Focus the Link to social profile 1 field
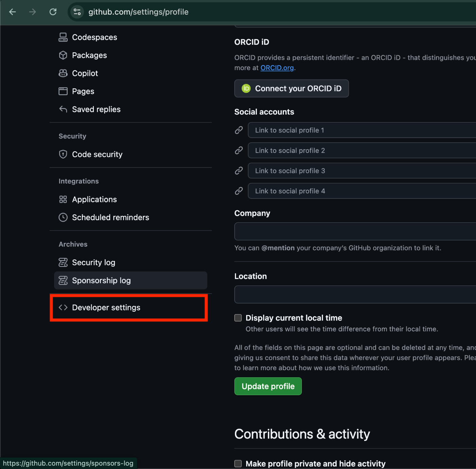The height and width of the screenshot is (469, 476). [x=362, y=130]
